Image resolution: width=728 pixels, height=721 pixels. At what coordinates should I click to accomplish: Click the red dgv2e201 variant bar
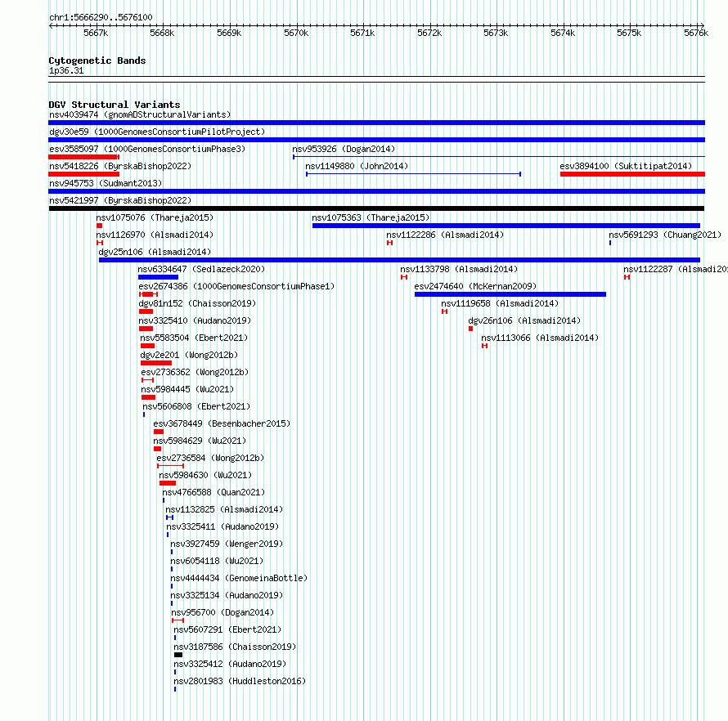click(x=156, y=363)
